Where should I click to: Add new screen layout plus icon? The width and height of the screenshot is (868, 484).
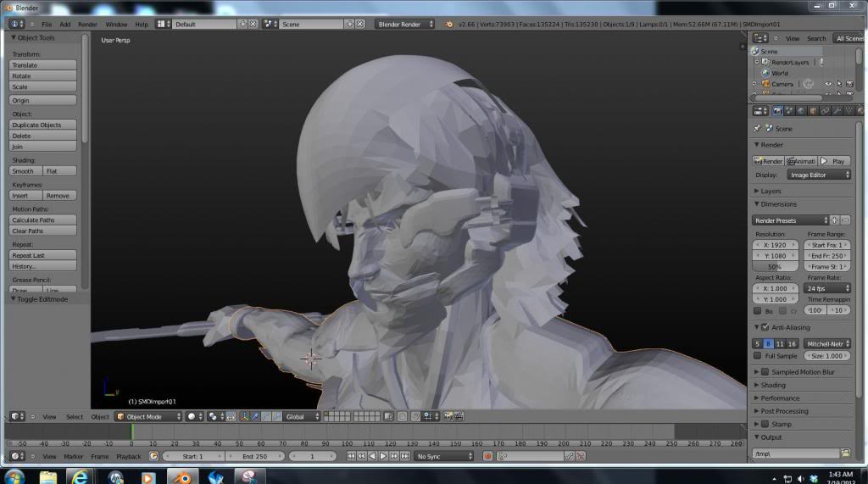[x=242, y=25]
